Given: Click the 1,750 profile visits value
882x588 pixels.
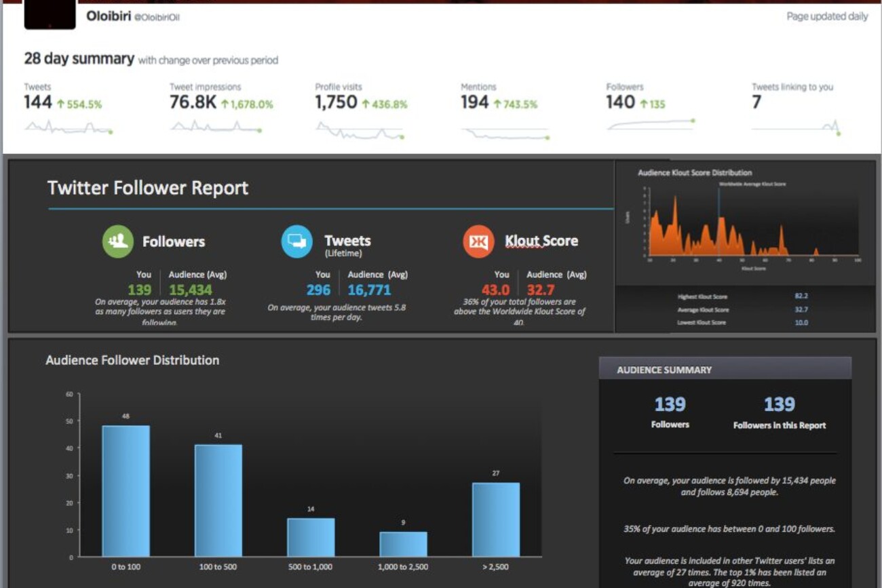Looking at the screenshot, I should [x=336, y=102].
